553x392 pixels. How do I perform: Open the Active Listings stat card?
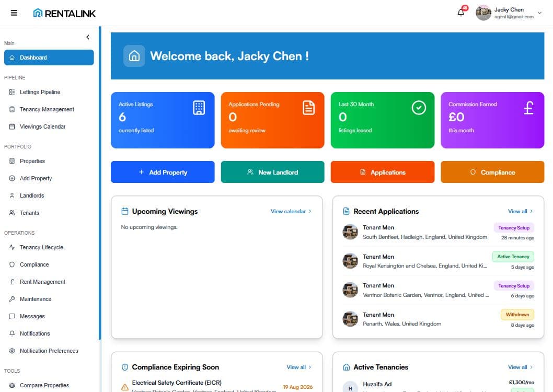point(163,120)
